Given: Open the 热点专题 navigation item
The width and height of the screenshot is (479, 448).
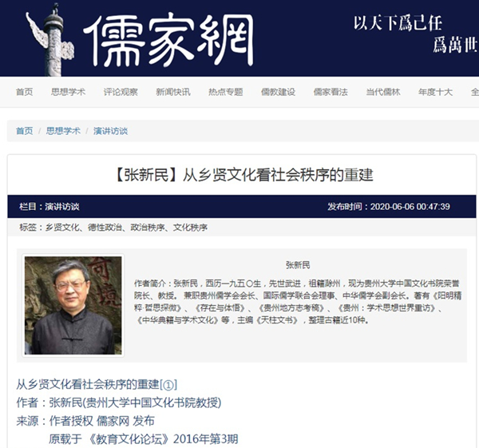Looking at the screenshot, I should click(226, 92).
